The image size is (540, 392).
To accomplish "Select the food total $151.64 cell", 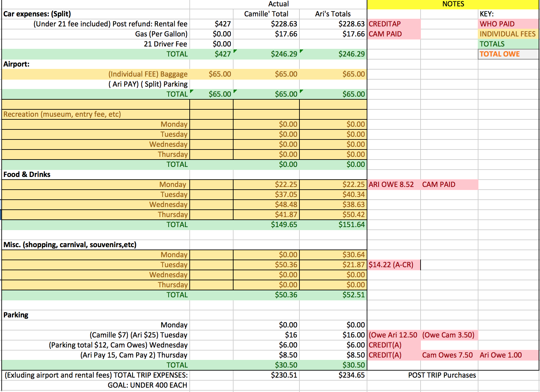I will coord(333,225).
